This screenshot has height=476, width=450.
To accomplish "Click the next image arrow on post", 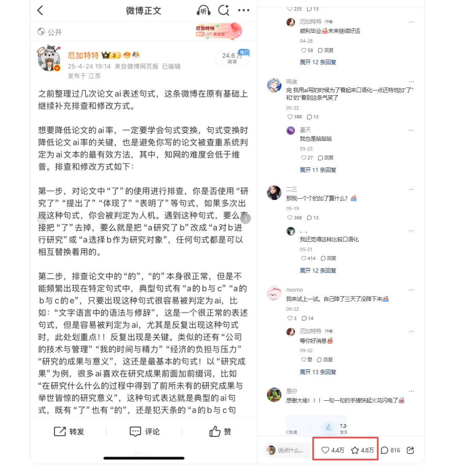I will (x=245, y=218).
